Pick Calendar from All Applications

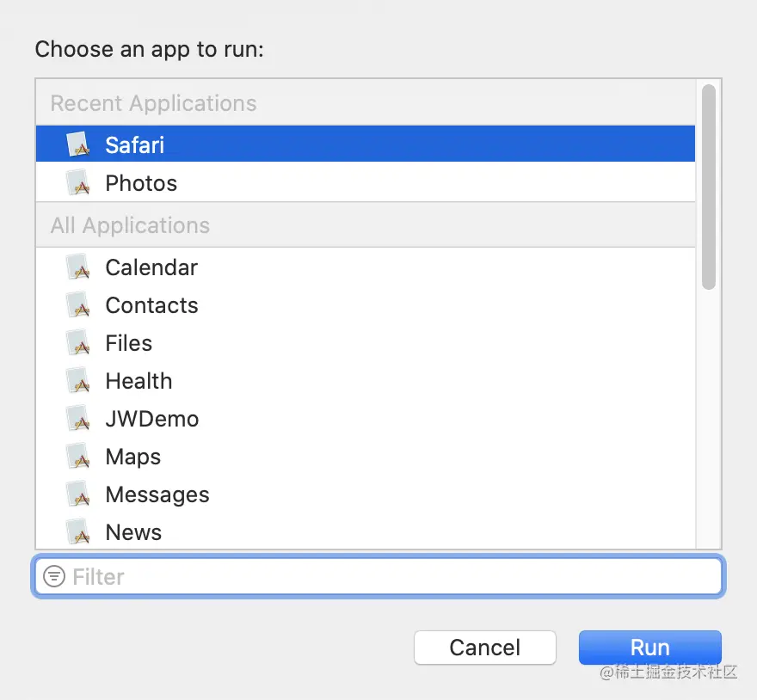click(151, 267)
